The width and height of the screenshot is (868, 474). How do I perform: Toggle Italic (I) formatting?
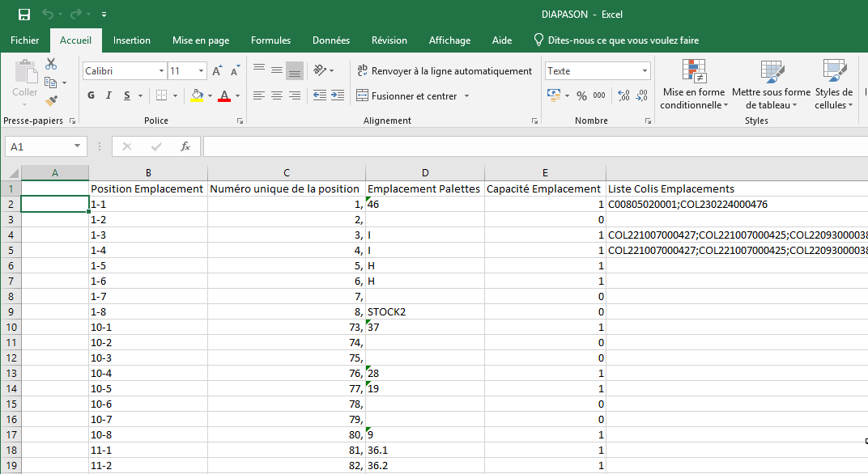pyautogui.click(x=109, y=95)
